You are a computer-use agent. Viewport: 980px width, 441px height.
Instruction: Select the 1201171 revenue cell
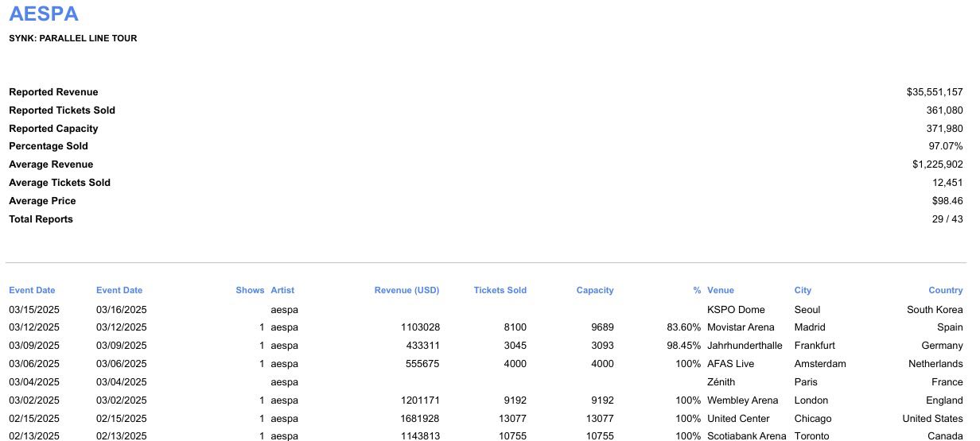(x=420, y=400)
